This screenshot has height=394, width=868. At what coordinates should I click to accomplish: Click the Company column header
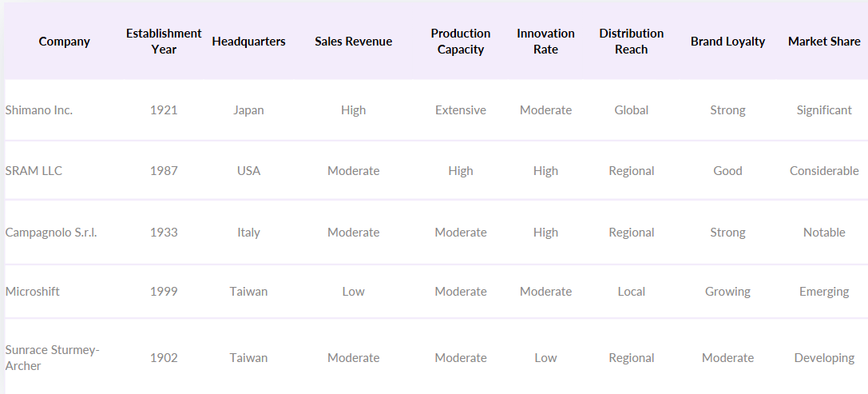64,42
